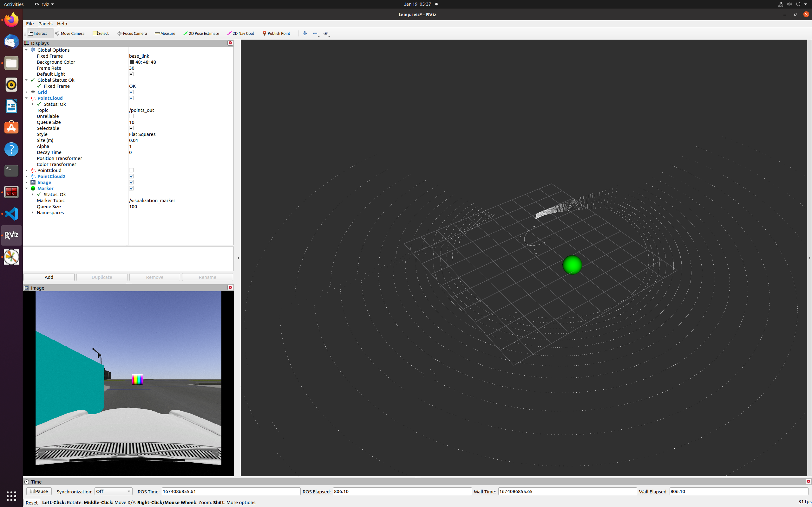
Task: Pick the 2D Pose Estimate tool
Action: click(201, 33)
